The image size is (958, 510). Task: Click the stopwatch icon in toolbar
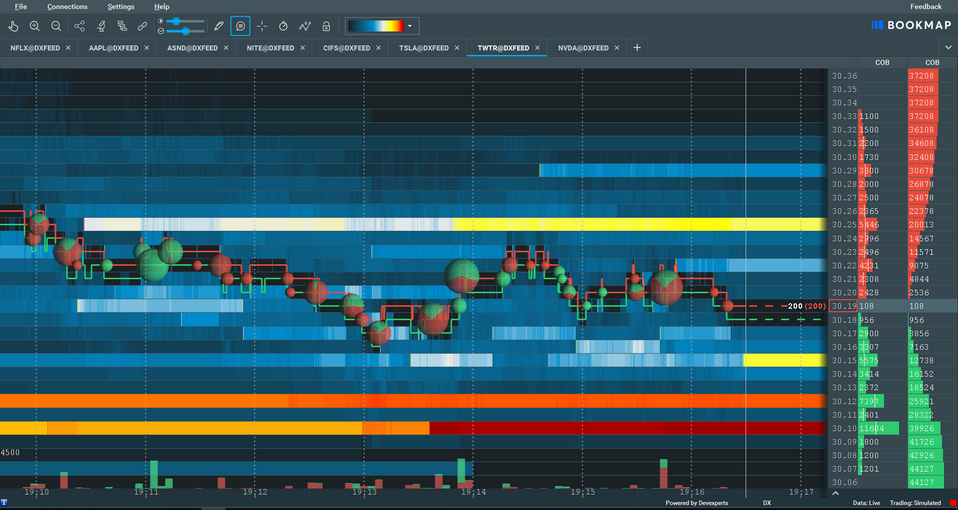coord(283,25)
